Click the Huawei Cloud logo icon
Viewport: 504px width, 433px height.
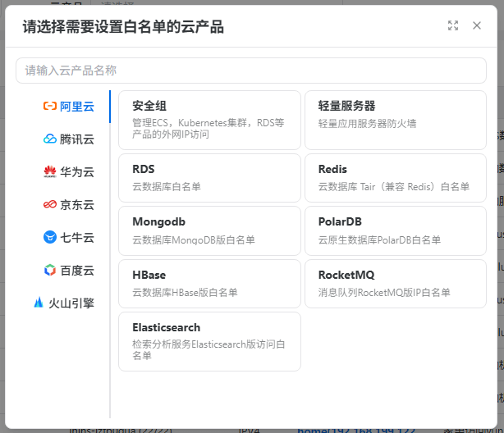pos(50,172)
